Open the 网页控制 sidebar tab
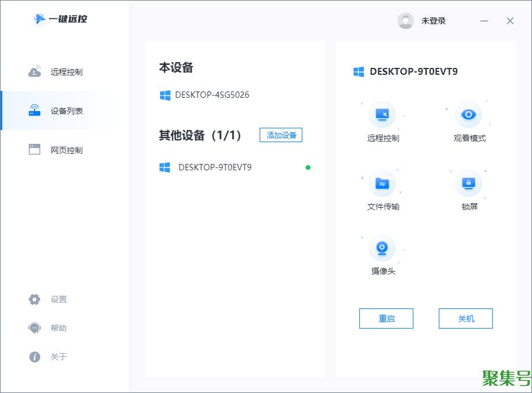The width and height of the screenshot is (532, 393). click(x=66, y=150)
